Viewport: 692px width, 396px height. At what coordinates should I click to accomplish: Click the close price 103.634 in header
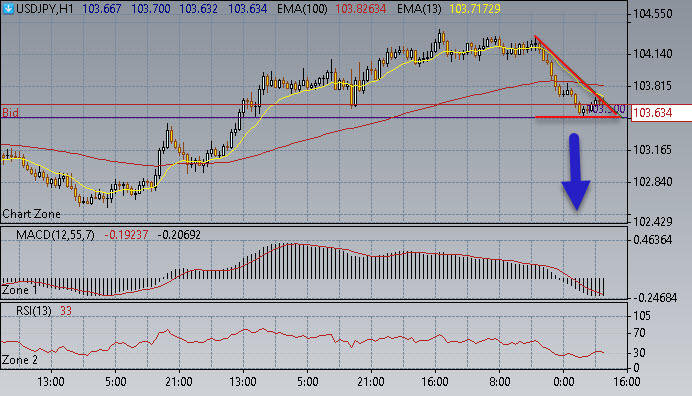(x=248, y=8)
